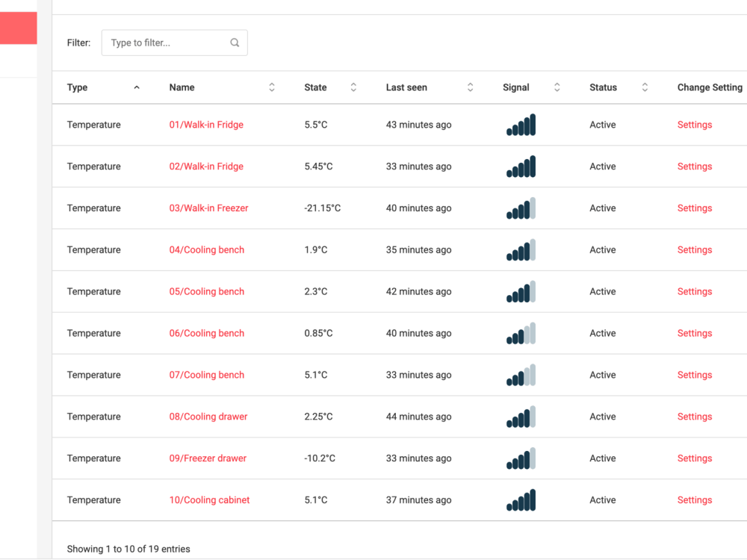
Task: Open Settings for 04/Cooling bench row
Action: pos(695,250)
